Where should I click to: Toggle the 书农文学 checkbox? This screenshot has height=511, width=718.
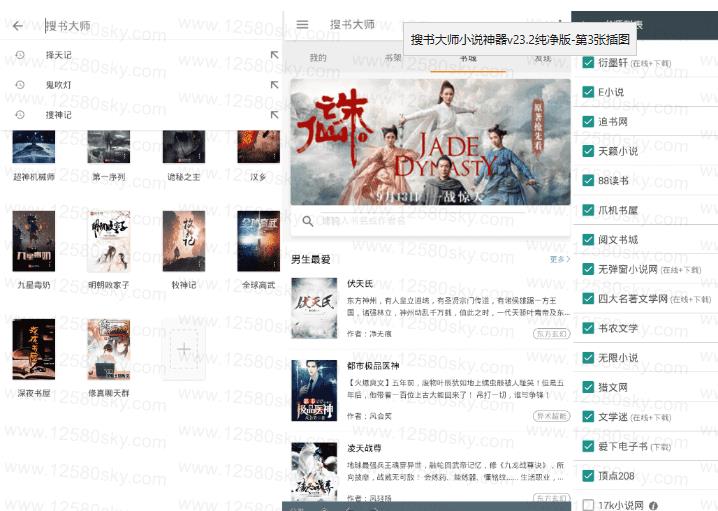[x=588, y=328]
